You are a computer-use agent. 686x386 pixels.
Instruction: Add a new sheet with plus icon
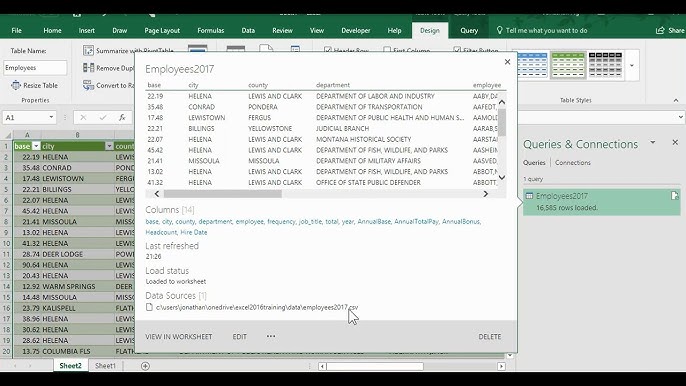145,366
